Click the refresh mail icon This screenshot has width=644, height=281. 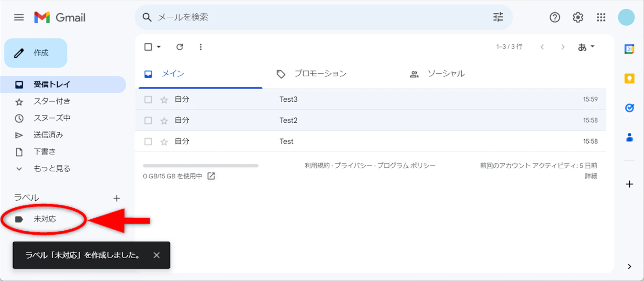point(180,47)
